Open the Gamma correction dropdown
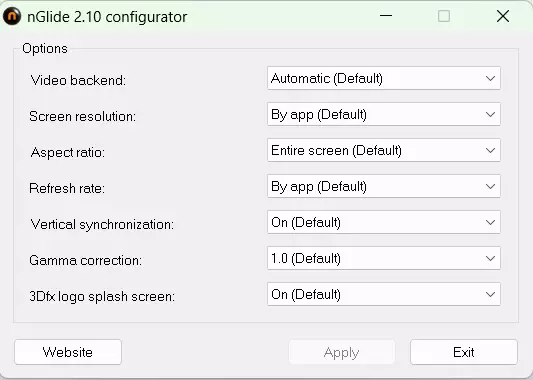 point(384,258)
